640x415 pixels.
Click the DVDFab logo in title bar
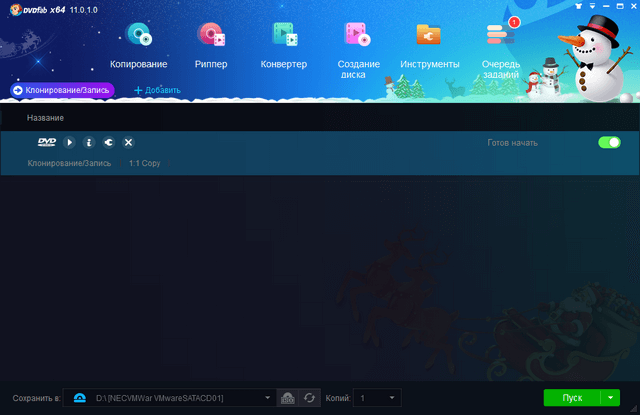pyautogui.click(x=37, y=10)
